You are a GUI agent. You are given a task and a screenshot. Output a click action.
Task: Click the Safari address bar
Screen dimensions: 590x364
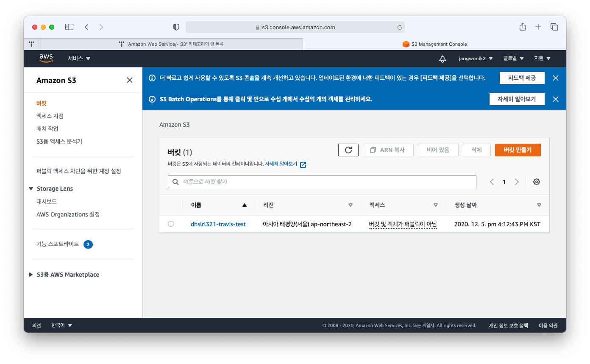[295, 27]
